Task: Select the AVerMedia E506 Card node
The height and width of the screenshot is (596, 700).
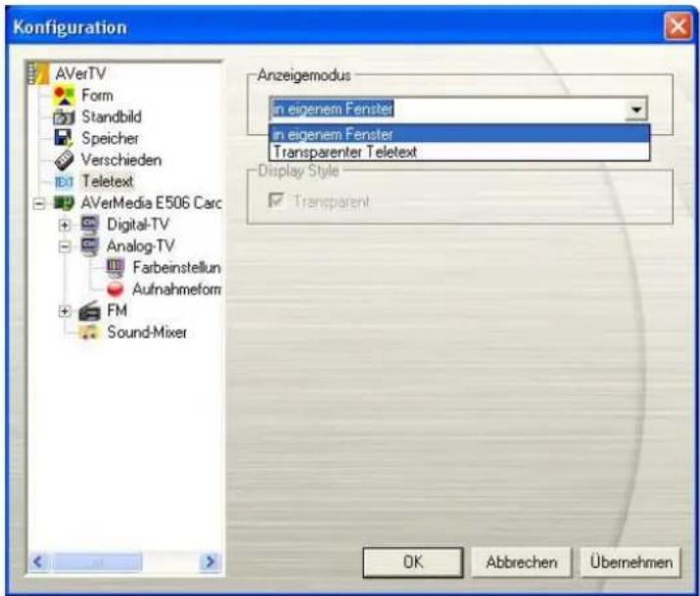Action: pos(151,203)
